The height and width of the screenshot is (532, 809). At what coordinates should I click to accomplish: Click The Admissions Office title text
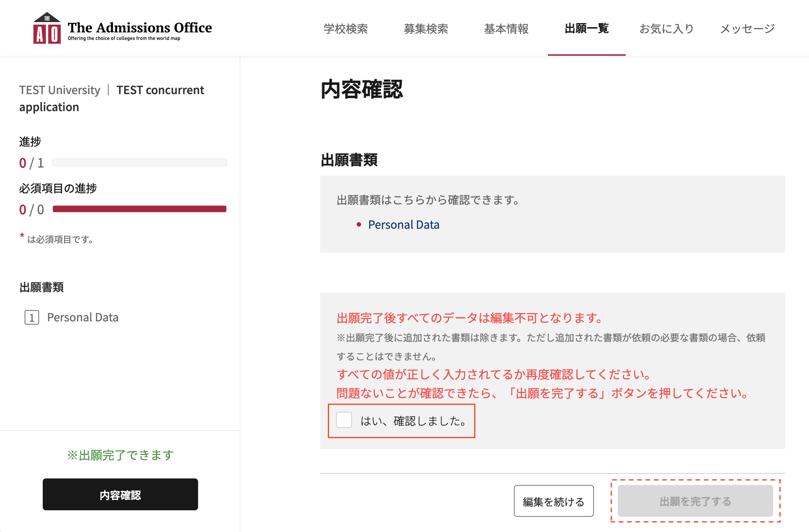(x=140, y=28)
